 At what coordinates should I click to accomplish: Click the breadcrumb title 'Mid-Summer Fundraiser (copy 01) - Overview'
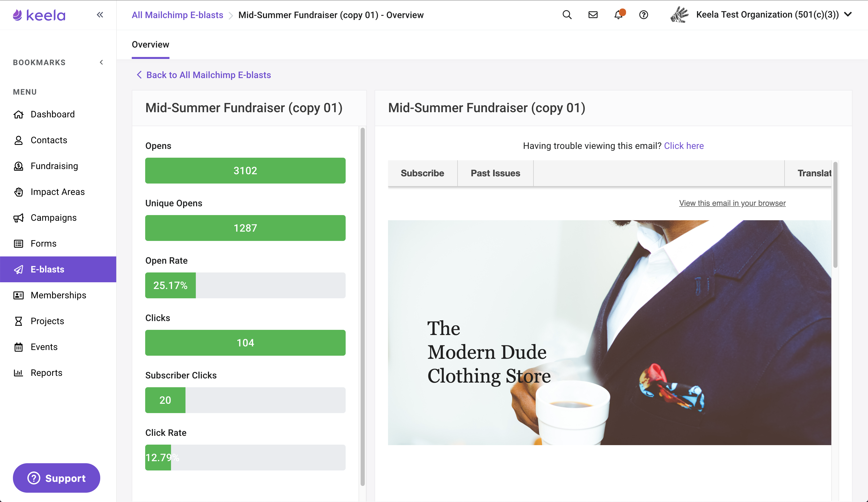(331, 15)
